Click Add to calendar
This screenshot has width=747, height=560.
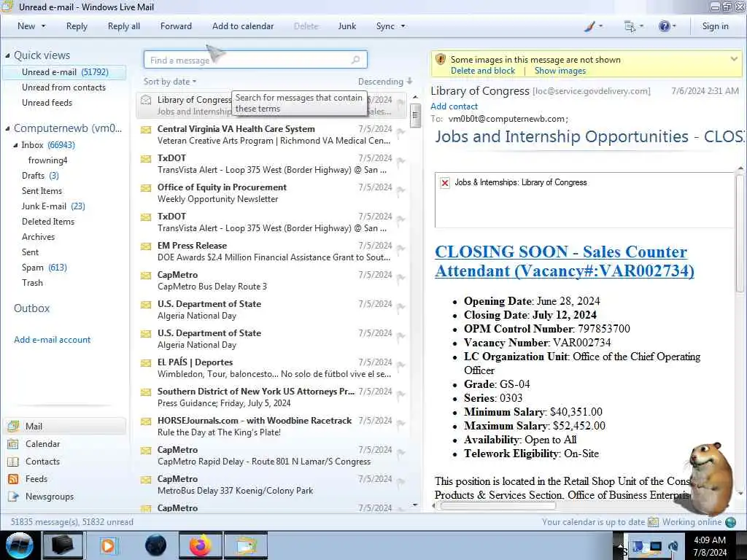coord(243,26)
